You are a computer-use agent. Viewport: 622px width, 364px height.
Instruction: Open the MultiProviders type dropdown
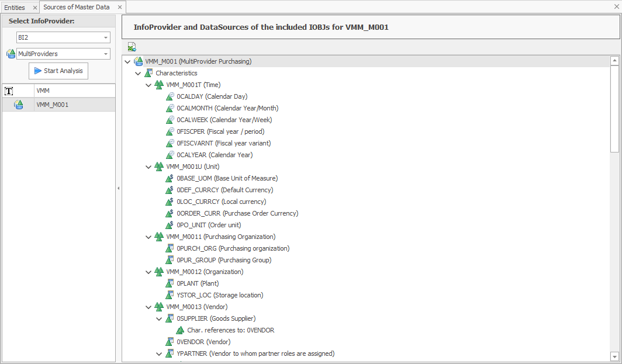point(106,53)
